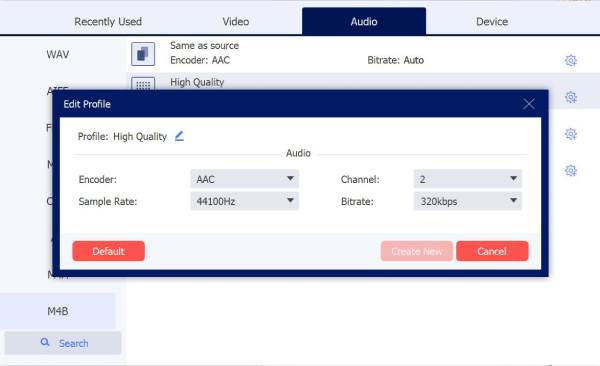Open the Sample Rate 44100Hz dropdown
This screenshot has height=366, width=600.
[x=245, y=201]
